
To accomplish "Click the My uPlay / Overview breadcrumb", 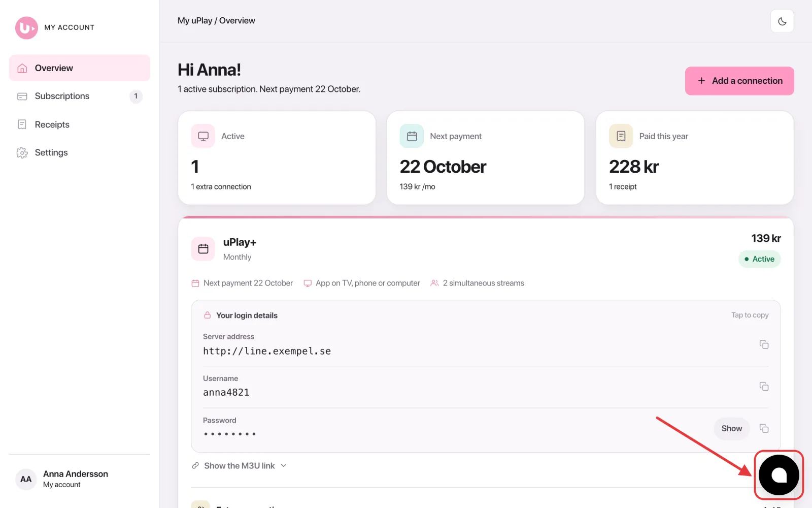I will click(x=216, y=21).
